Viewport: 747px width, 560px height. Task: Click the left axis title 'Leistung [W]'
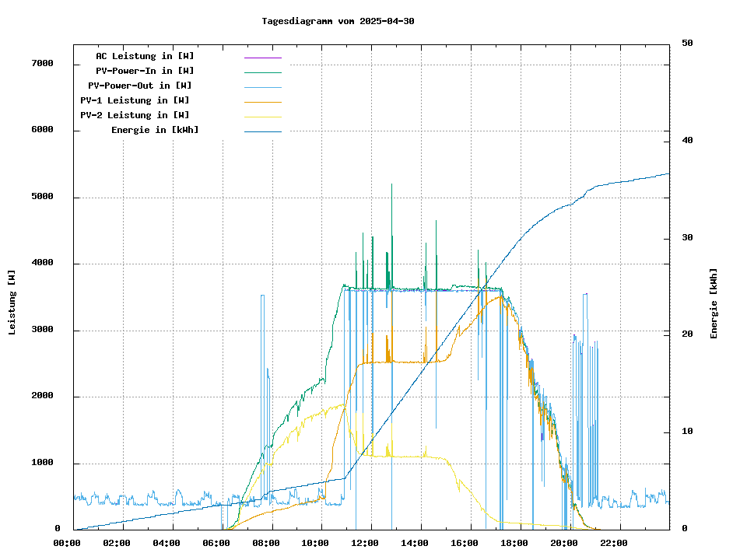coord(12,303)
